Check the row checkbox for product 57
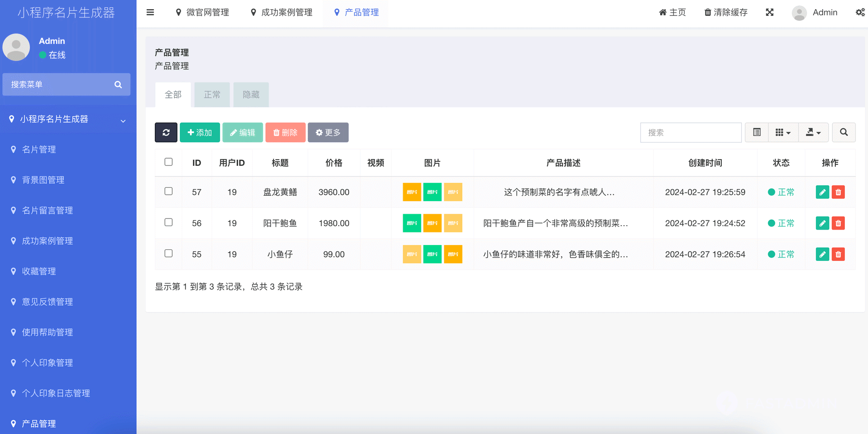 pos(168,191)
